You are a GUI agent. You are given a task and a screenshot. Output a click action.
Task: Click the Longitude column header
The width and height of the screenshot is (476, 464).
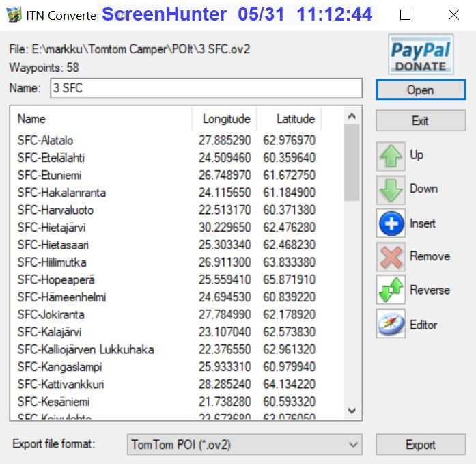point(225,119)
